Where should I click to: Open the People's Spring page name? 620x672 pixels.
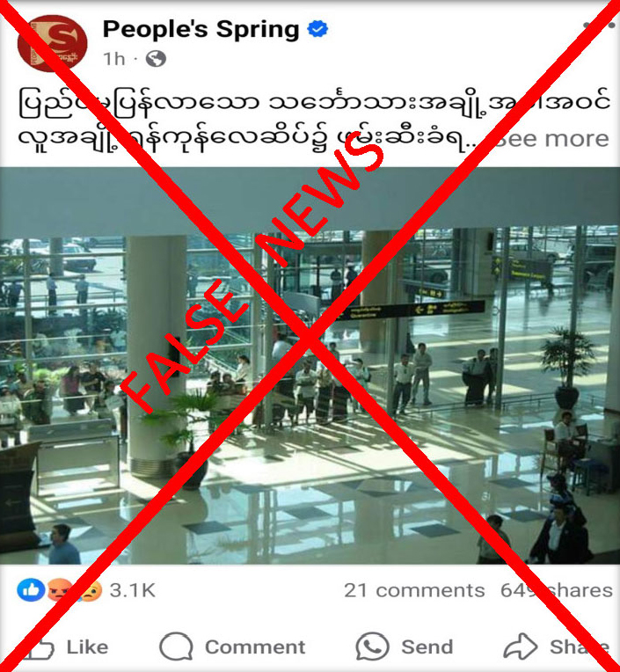click(201, 29)
